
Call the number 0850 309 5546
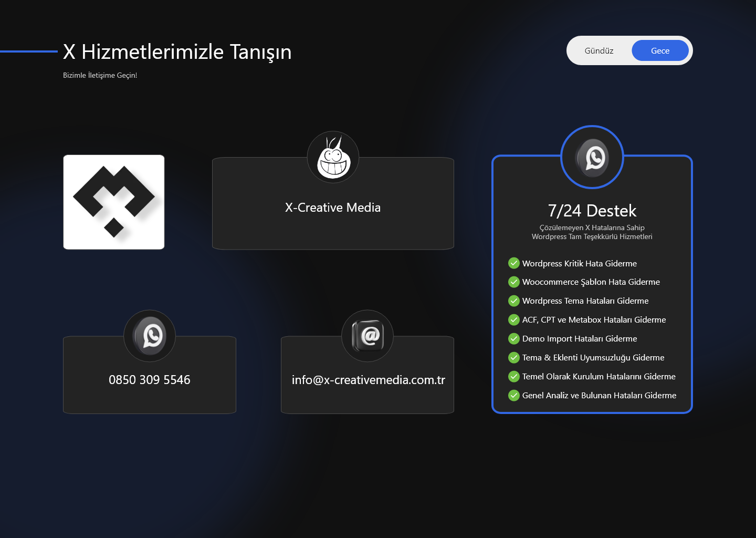(150, 380)
